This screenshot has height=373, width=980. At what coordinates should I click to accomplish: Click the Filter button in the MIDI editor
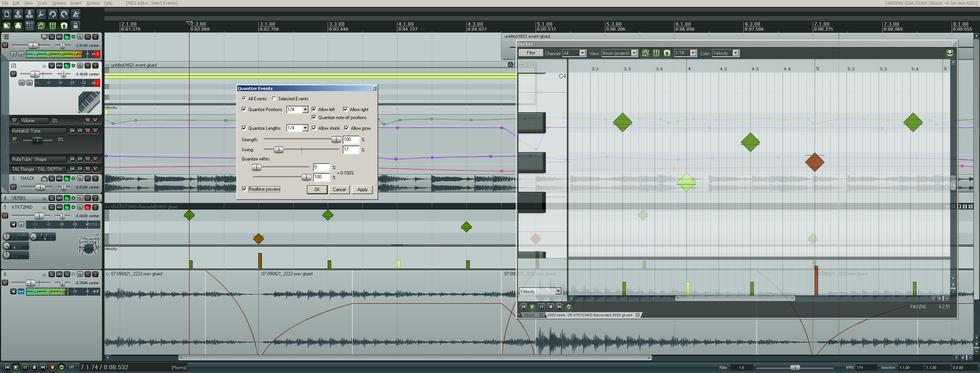[531, 52]
